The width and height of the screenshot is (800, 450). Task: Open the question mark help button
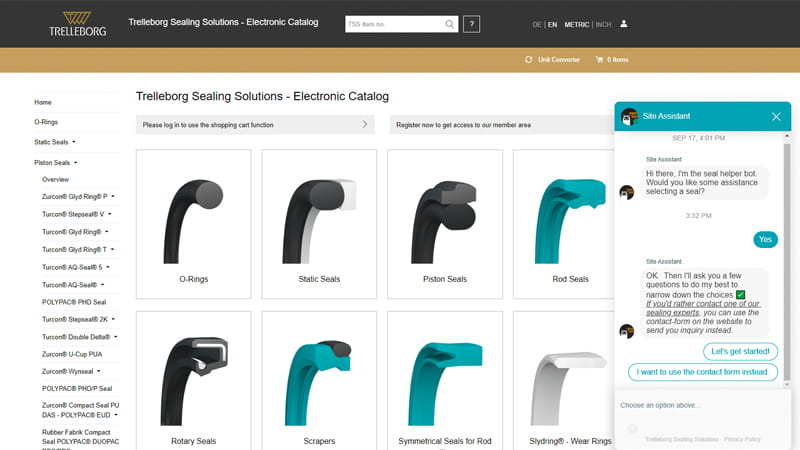[471, 24]
